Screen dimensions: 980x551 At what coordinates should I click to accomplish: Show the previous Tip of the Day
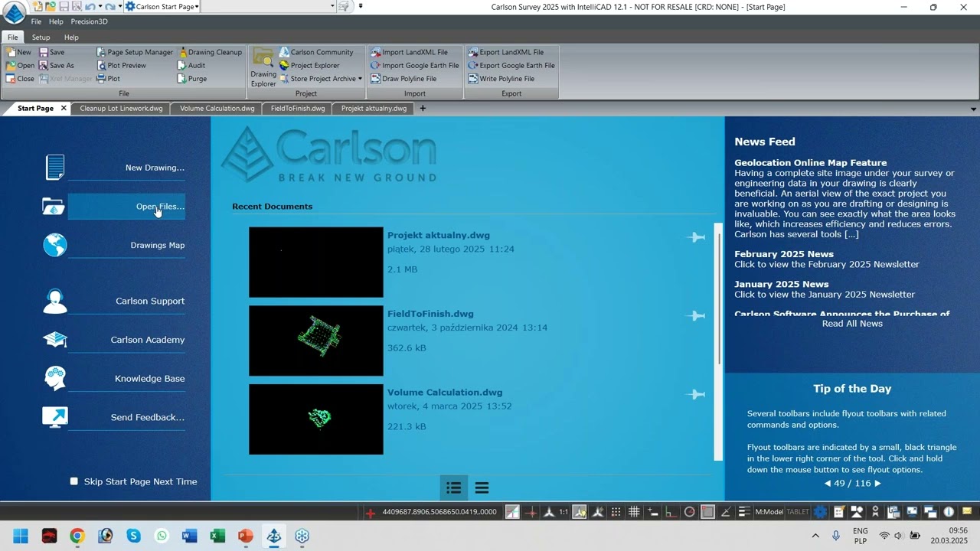[828, 484]
